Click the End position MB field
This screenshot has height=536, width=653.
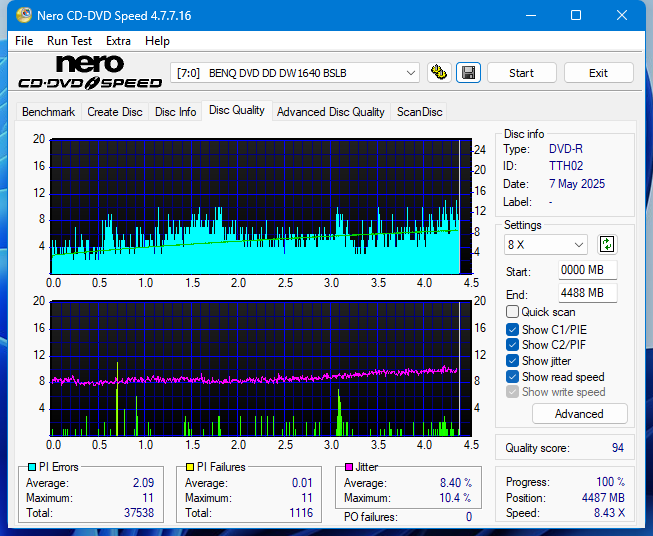click(587, 293)
